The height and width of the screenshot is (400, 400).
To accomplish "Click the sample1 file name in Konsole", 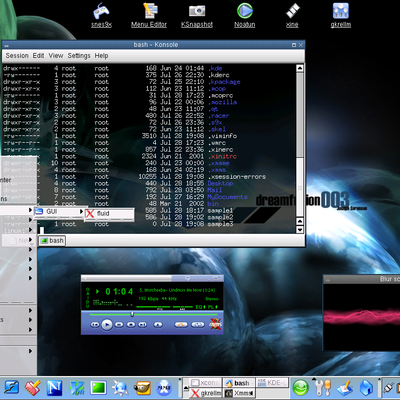I will point(220,211).
